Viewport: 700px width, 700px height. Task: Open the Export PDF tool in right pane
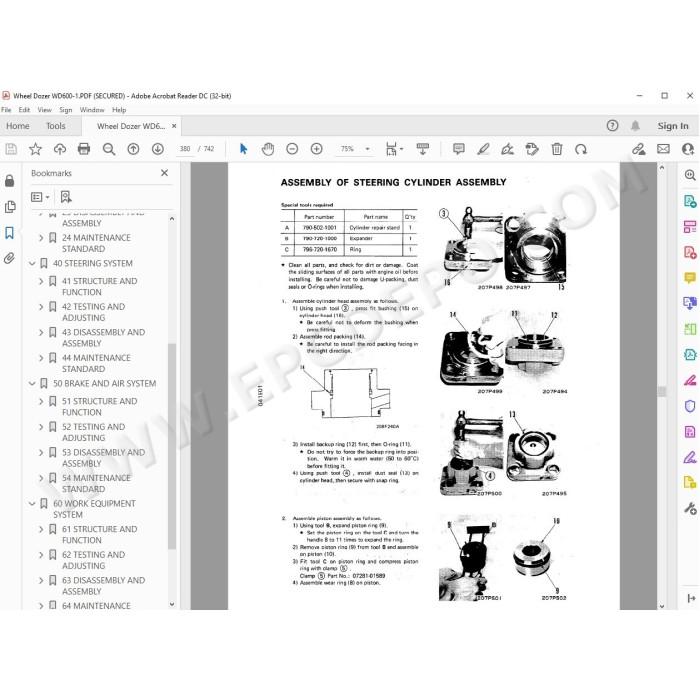[690, 201]
